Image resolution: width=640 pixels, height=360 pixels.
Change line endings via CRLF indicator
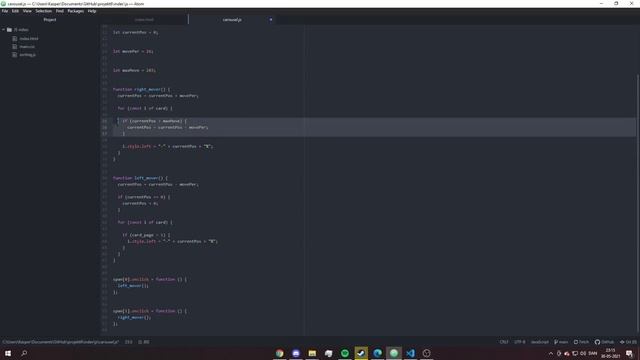504,342
